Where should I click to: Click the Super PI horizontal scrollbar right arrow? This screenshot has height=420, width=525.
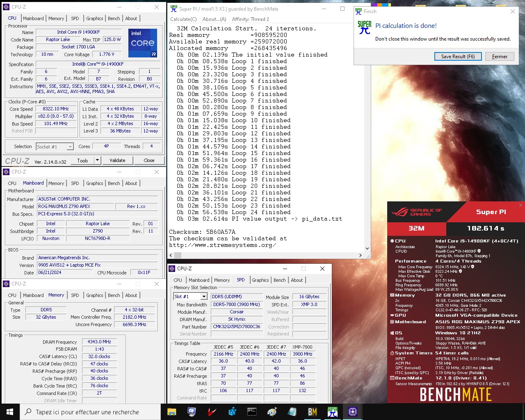pyautogui.click(x=361, y=255)
